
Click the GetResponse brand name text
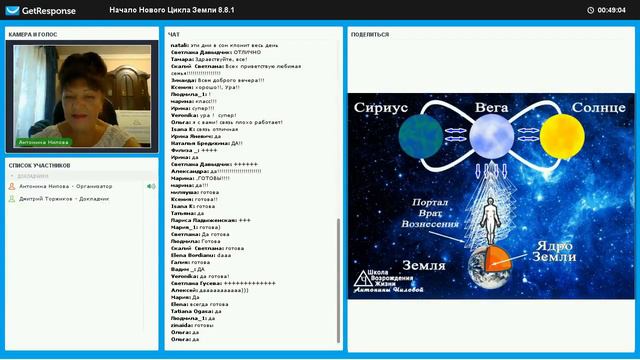pos(49,11)
